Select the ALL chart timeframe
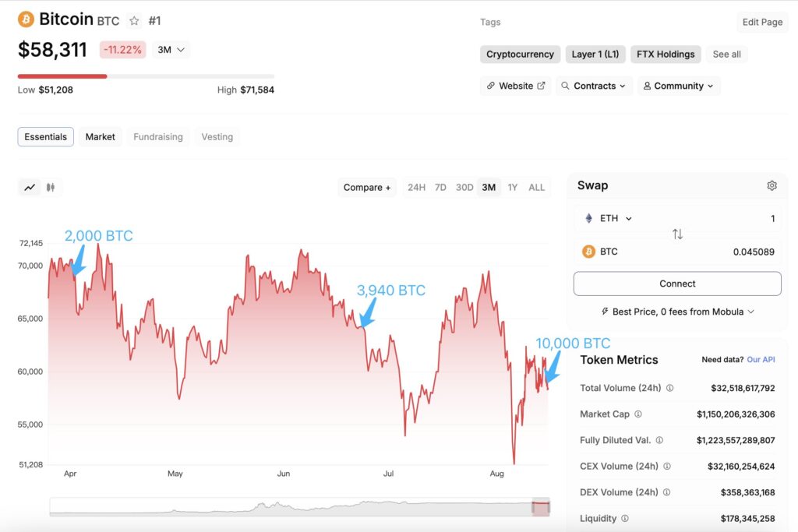 coord(537,187)
